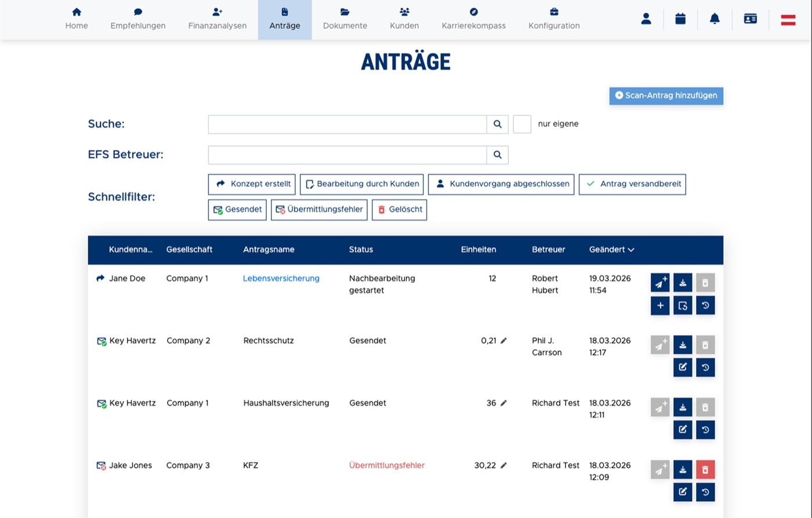Click the Haushaltsversicherung application name
Viewport: 812px width, 518px height.
(286, 403)
